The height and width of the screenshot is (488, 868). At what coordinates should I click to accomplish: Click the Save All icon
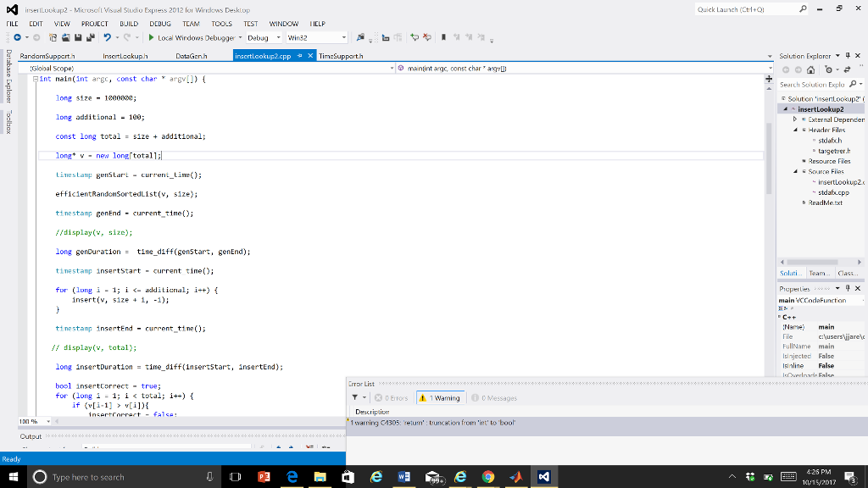coord(90,36)
